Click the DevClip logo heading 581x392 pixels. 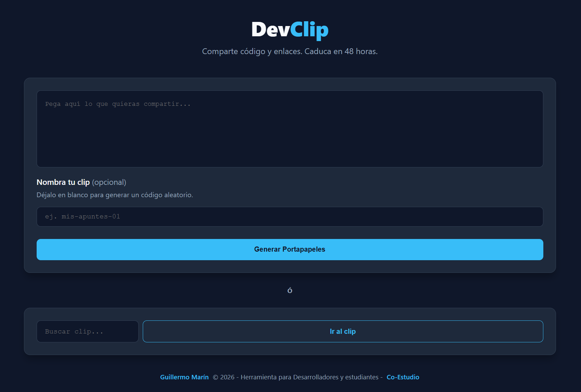(x=290, y=29)
